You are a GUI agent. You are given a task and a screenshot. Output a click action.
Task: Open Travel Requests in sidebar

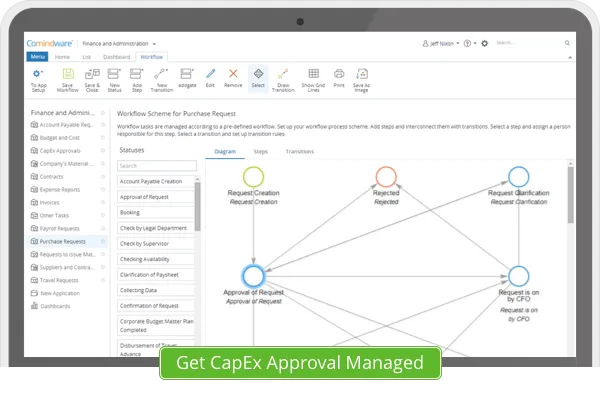point(59,280)
